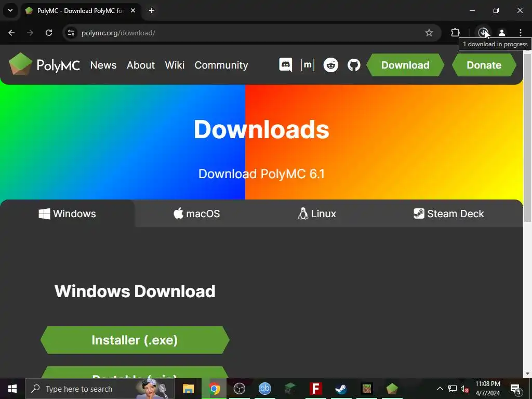Go back to previous page
The image size is (532, 399).
(11, 33)
